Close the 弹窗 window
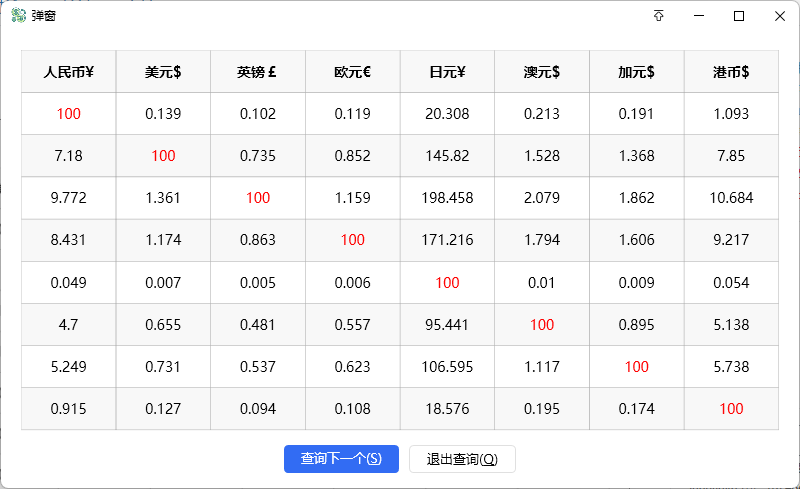The image size is (800, 489). 780,16
